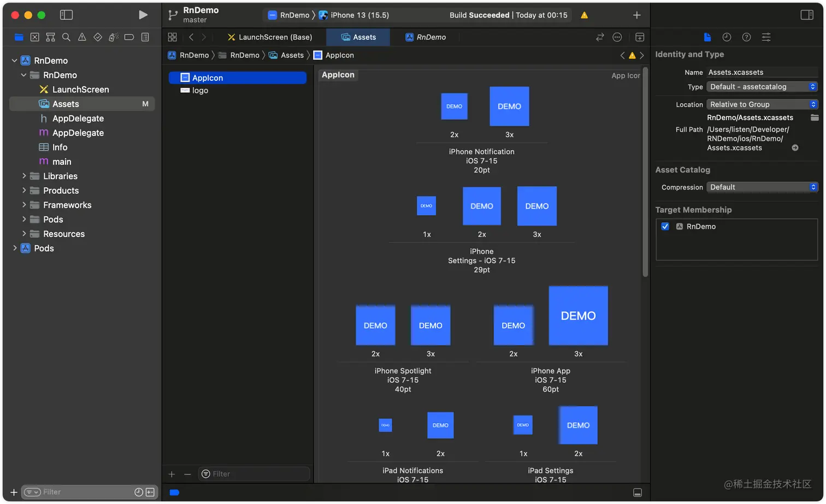The height and width of the screenshot is (504, 826).
Task: Select iPhone Notification 2x icon
Action: [x=454, y=106]
